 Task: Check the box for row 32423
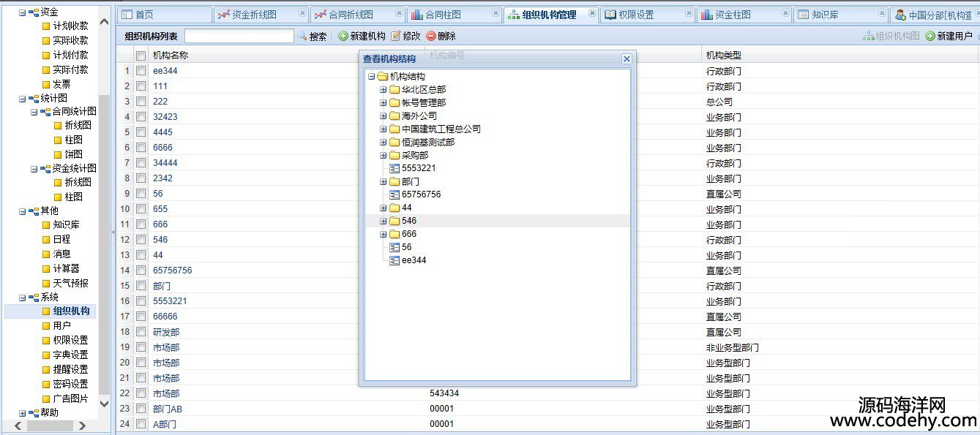(x=141, y=117)
